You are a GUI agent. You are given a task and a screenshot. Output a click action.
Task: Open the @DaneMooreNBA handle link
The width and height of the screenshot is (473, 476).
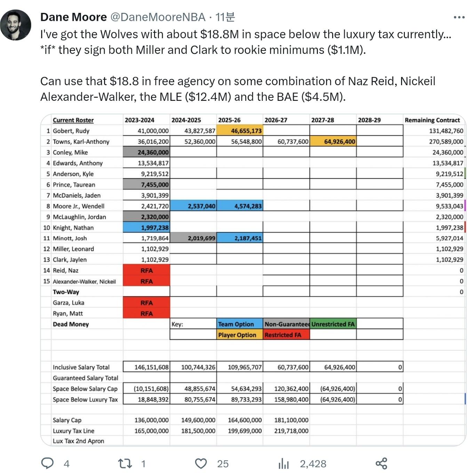158,17
